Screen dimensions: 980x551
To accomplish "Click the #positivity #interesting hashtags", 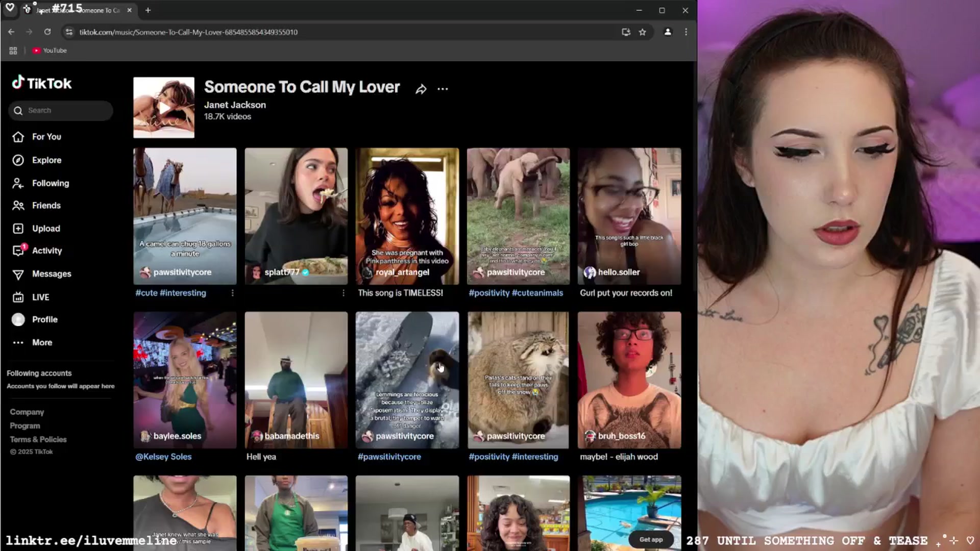I will (513, 457).
